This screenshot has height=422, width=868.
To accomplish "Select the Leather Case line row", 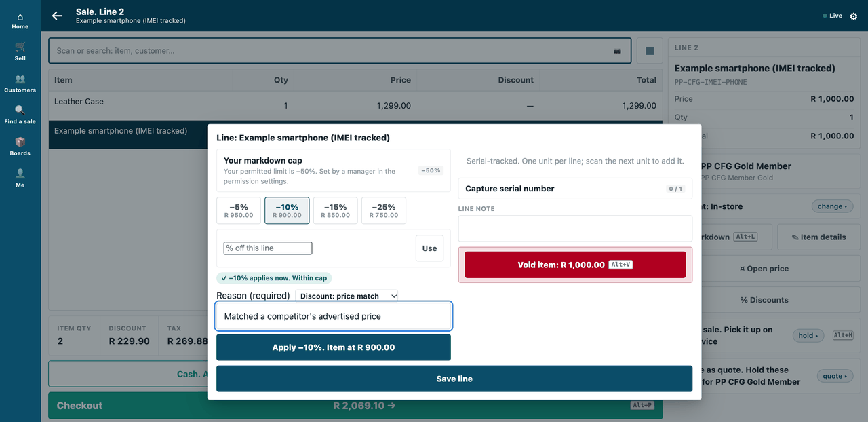I will coord(355,106).
